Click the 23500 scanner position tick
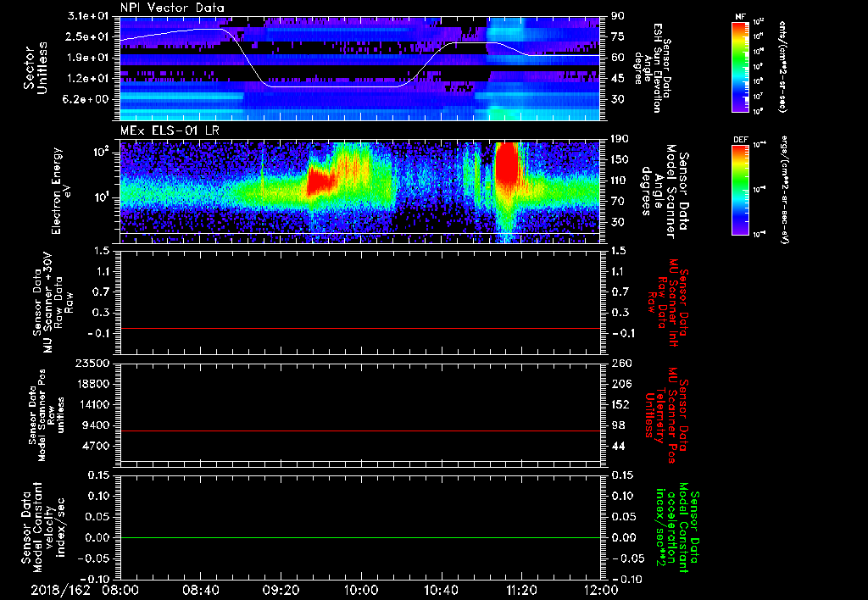Screen dimensions: 868x600 coord(92,364)
